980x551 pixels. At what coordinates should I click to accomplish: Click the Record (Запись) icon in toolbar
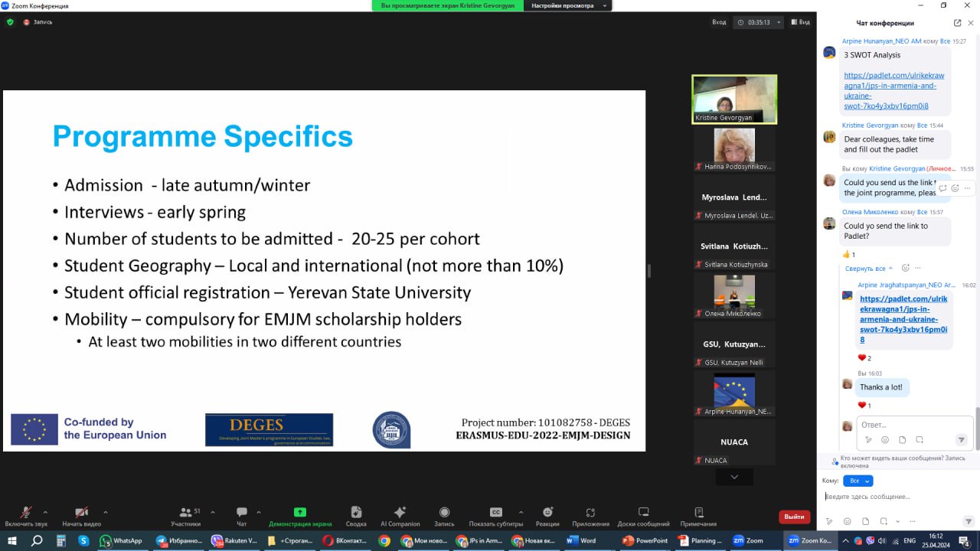(x=444, y=513)
